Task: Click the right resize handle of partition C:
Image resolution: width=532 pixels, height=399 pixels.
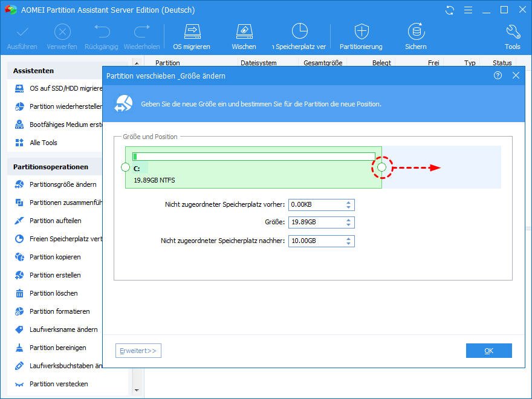Action: tap(381, 167)
